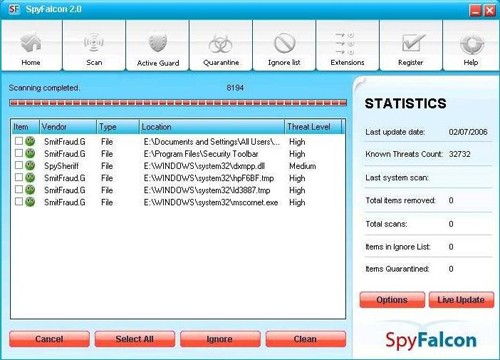
Task: Check the Security Toolbar threat checkbox
Action: [19, 153]
